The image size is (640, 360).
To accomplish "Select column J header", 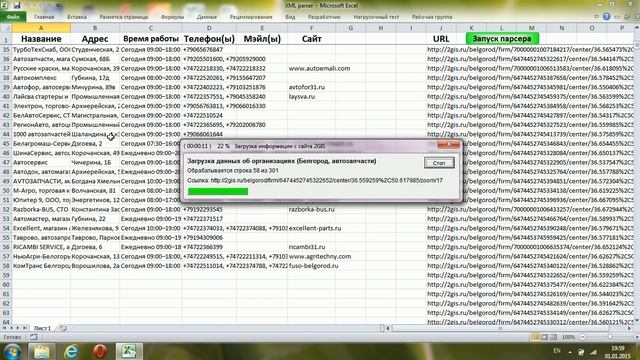I will pos(441,28).
